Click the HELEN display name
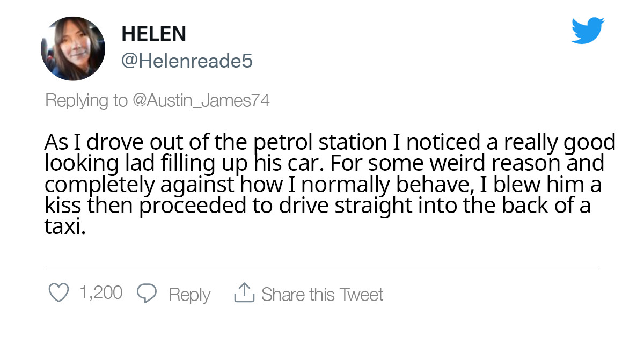The height and width of the screenshot is (337, 644). pos(153,34)
